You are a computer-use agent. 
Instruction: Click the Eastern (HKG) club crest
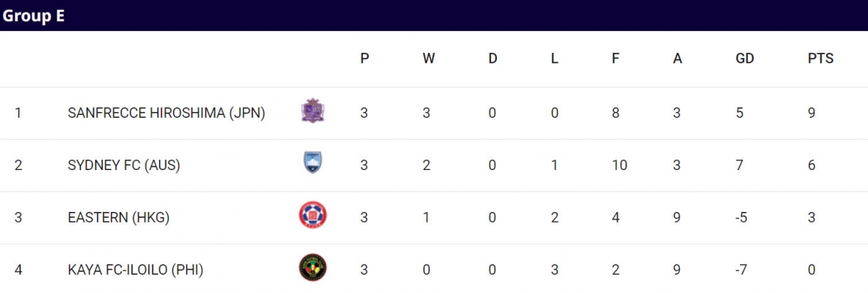click(312, 216)
